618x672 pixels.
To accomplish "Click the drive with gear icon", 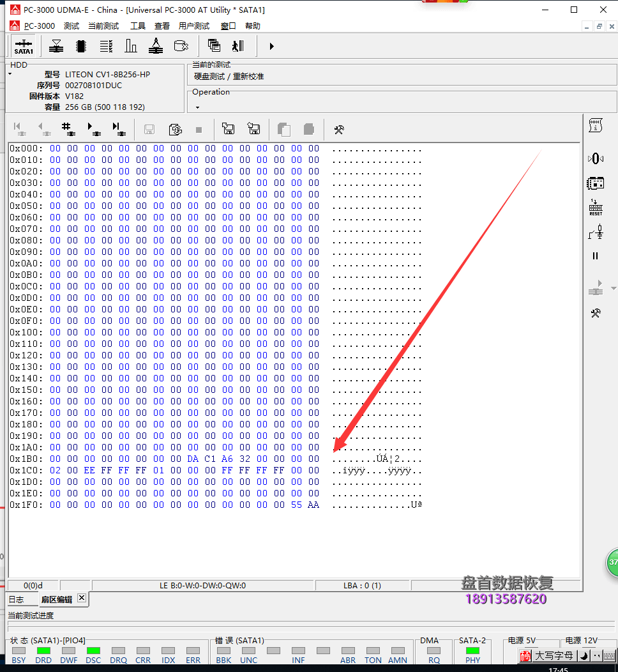I will coord(181,46).
